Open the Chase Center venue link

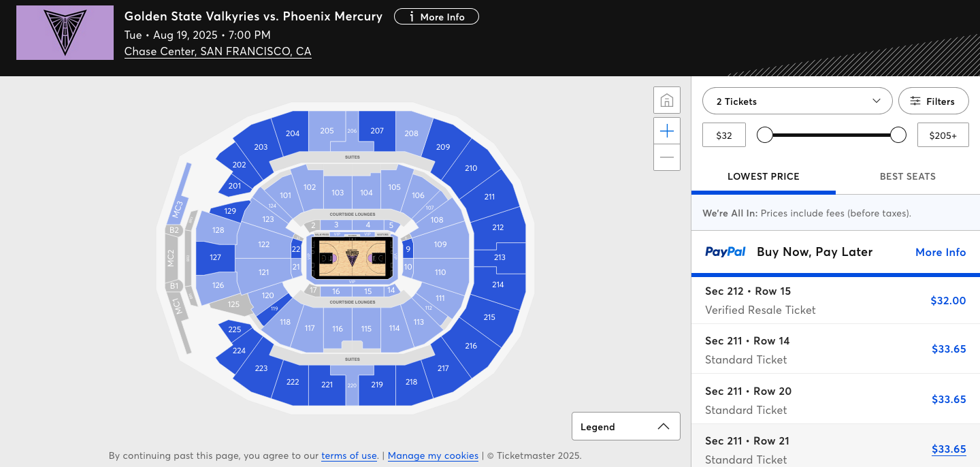pos(218,51)
